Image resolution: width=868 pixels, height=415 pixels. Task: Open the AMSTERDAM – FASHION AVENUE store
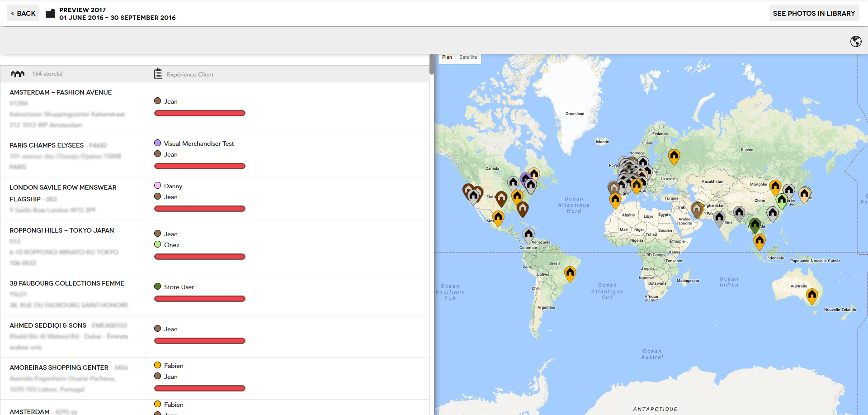[x=61, y=92]
